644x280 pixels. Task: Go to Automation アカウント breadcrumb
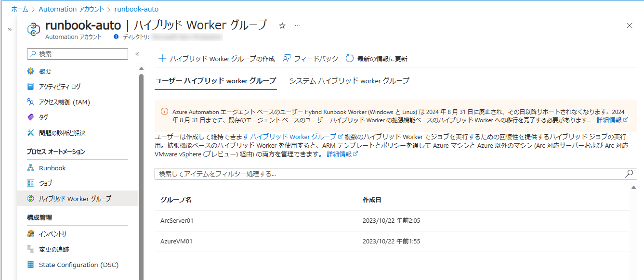click(71, 9)
